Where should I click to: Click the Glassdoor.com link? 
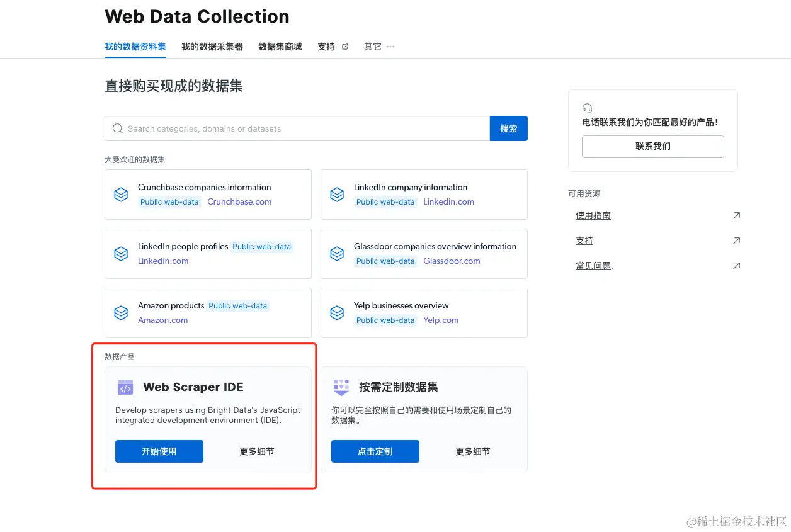coord(452,261)
